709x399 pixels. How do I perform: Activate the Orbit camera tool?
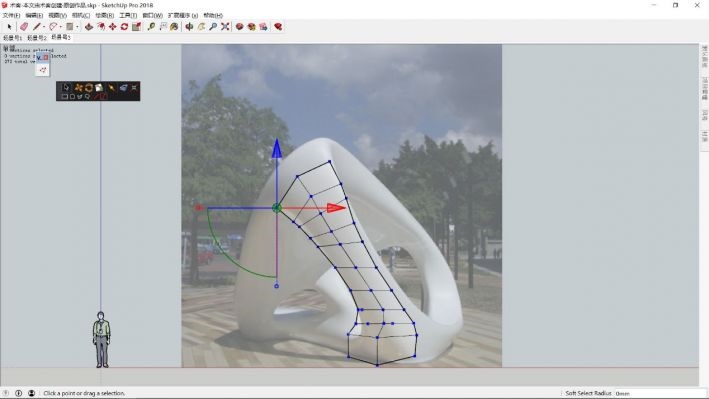point(189,27)
